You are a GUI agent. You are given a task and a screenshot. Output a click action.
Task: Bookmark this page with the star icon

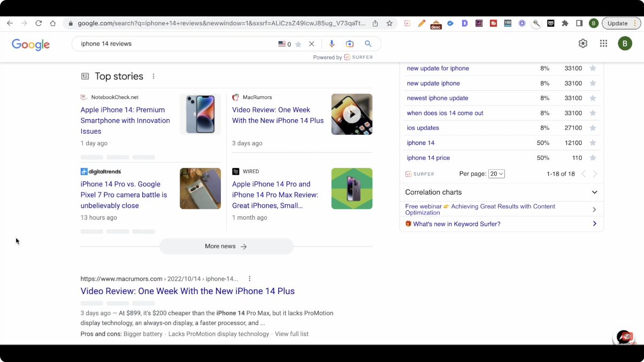[389, 24]
